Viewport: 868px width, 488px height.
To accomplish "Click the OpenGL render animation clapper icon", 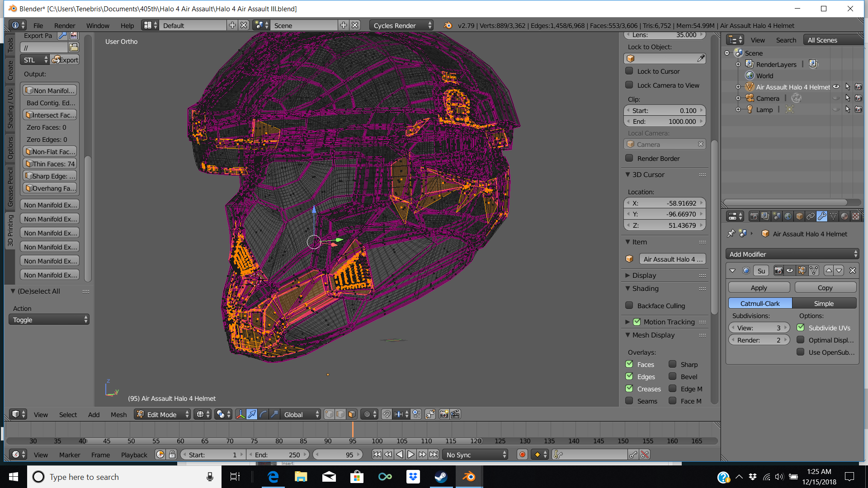I will (455, 414).
